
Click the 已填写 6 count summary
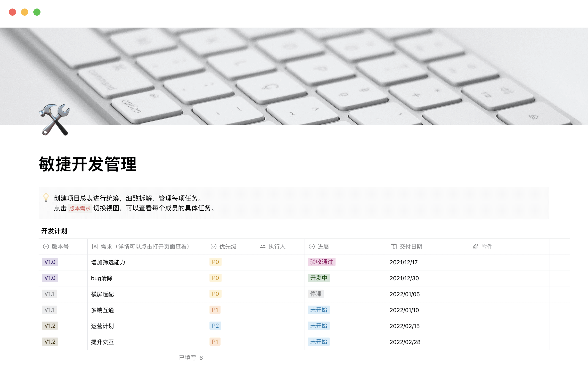[191, 358]
